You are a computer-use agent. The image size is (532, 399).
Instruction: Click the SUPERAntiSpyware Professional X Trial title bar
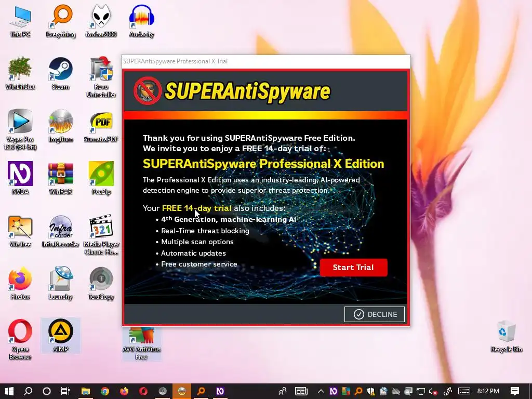(265, 61)
